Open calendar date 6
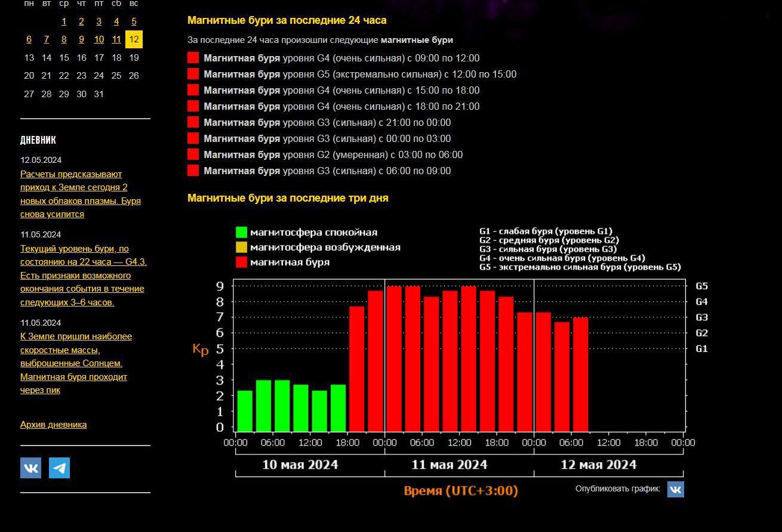782x532 pixels. pos(29,39)
